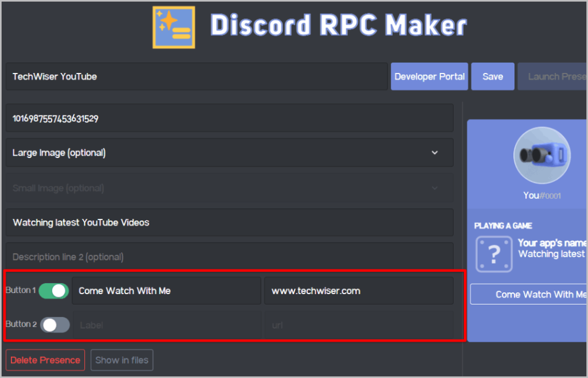Click the binoculars avatar in the preview card

click(542, 155)
